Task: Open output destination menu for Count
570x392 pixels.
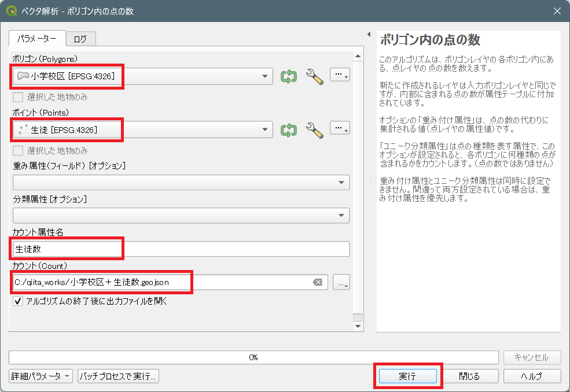Action: click(341, 282)
